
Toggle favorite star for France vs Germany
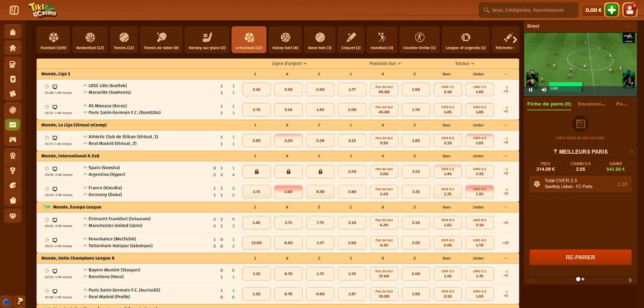point(47,189)
